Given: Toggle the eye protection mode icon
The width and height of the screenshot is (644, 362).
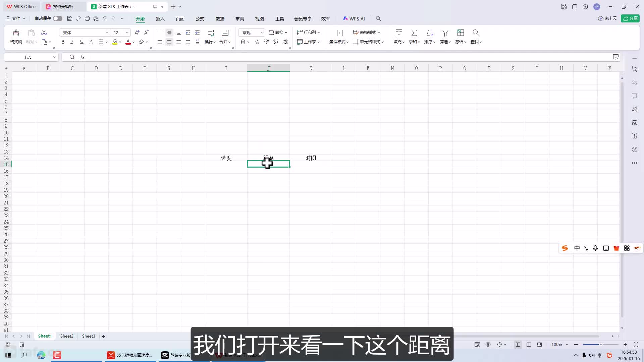Looking at the screenshot, I should click(488, 345).
